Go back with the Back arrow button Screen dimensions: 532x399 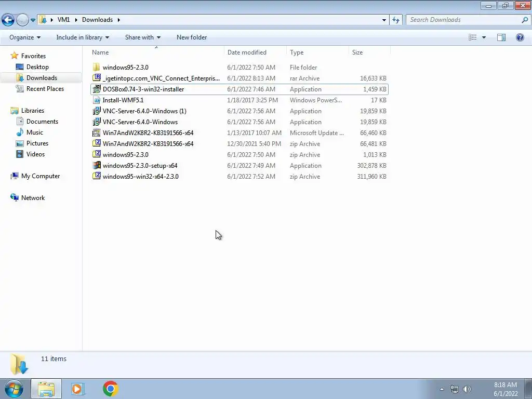click(x=8, y=20)
